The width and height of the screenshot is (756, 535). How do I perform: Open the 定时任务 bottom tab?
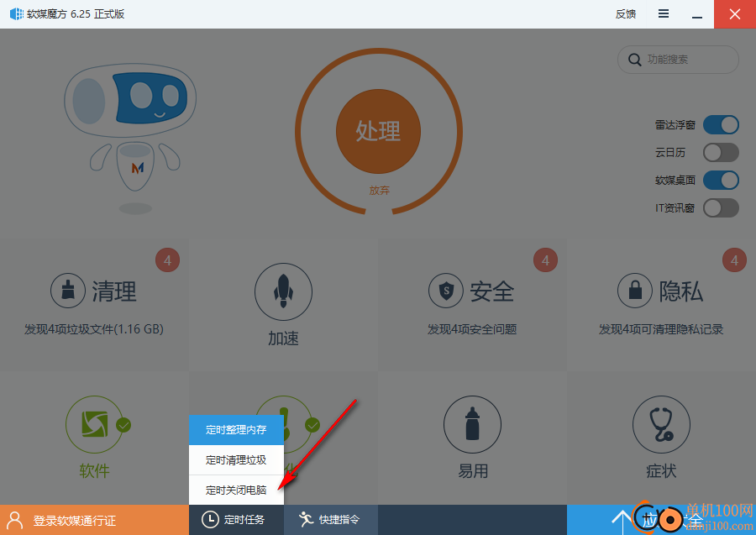click(236, 520)
